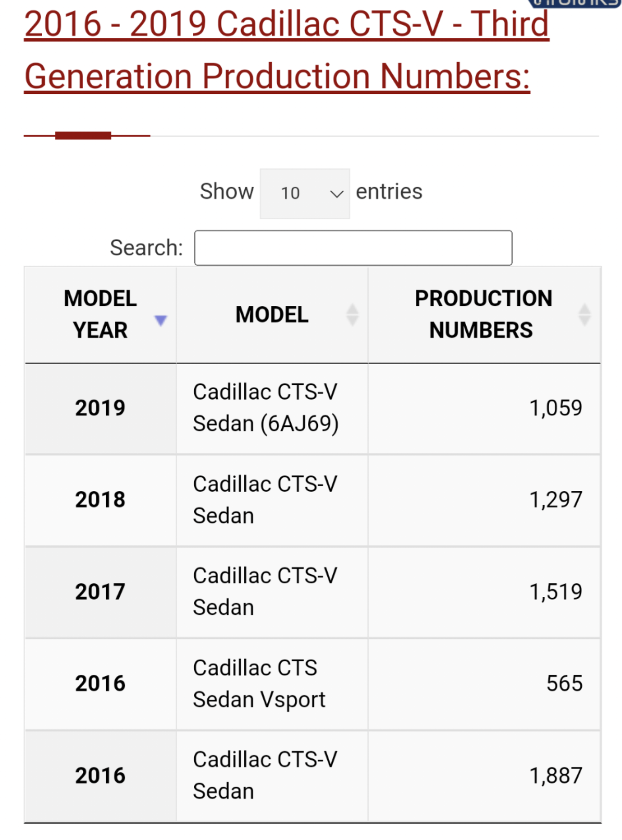This screenshot has height=840, width=622.
Task: Select the 2018 row year cell
Action: tap(100, 500)
